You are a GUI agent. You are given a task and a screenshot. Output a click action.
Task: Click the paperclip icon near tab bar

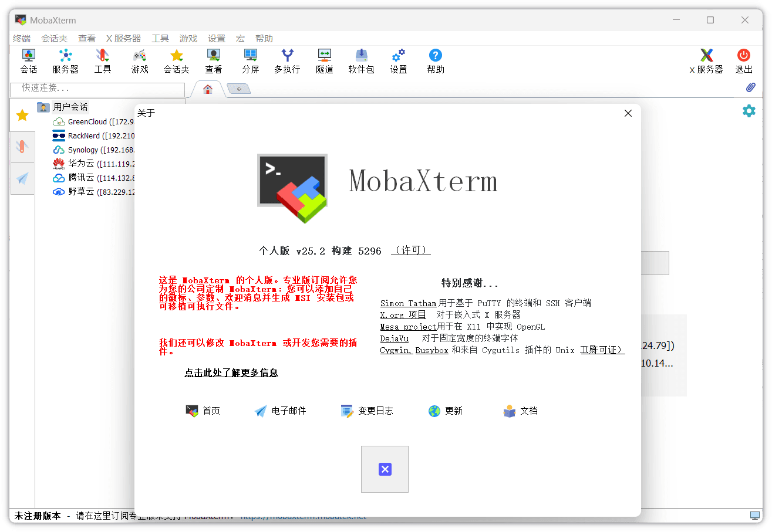750,88
